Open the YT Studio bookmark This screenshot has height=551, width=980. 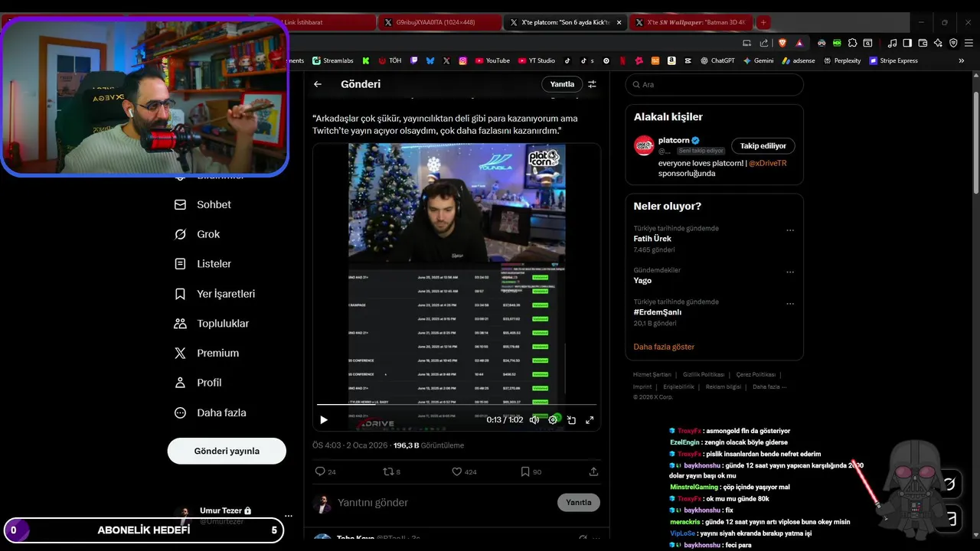pos(536,60)
